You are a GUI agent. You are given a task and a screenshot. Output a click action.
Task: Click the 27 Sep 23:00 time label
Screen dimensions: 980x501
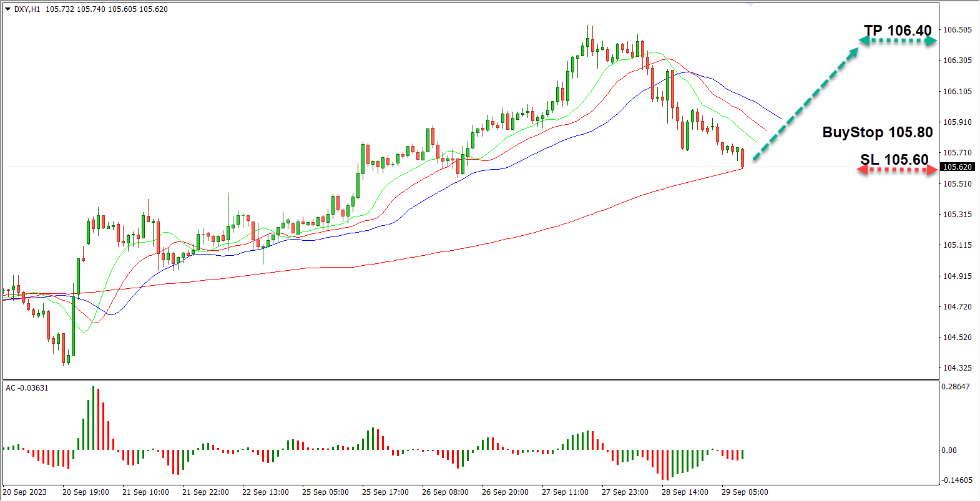point(625,492)
